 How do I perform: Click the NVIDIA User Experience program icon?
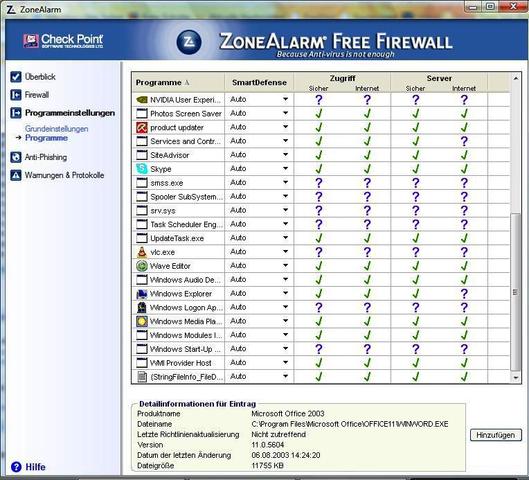click(142, 100)
